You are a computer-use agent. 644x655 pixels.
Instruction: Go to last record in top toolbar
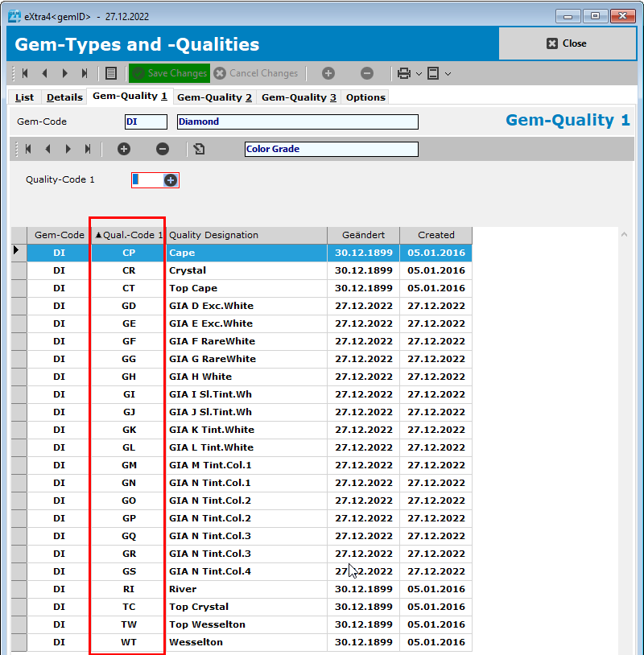pyautogui.click(x=85, y=73)
